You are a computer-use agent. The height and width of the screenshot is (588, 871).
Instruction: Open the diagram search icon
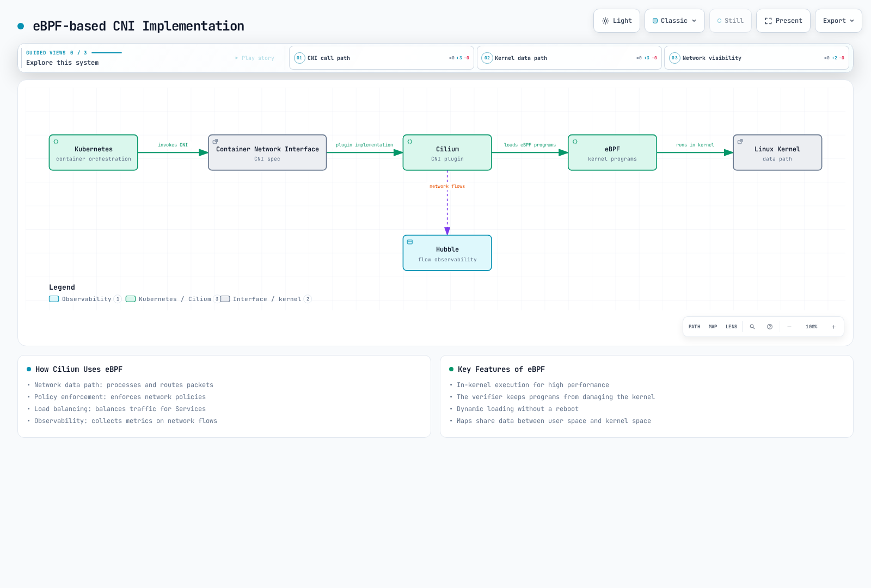(752, 327)
